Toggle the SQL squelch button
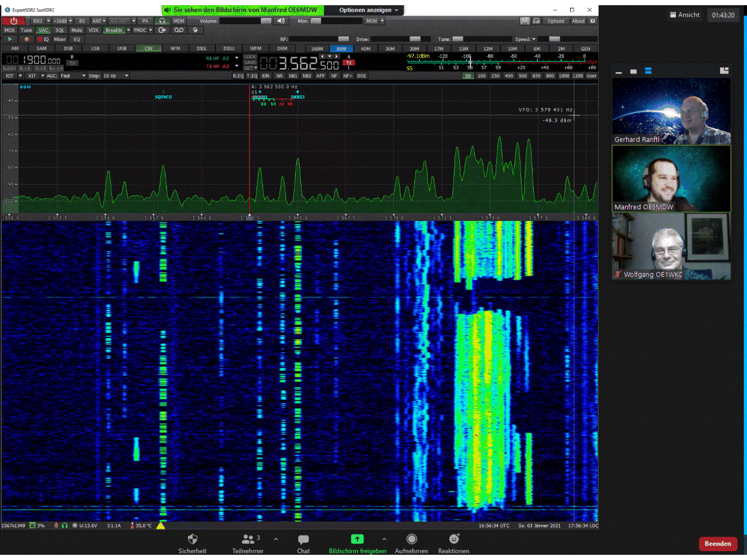 click(x=60, y=30)
